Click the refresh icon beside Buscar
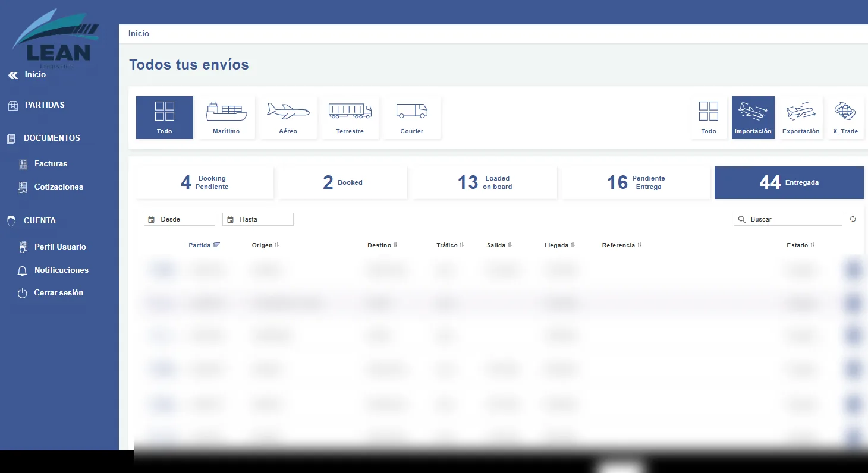This screenshot has width=868, height=473. [853, 220]
